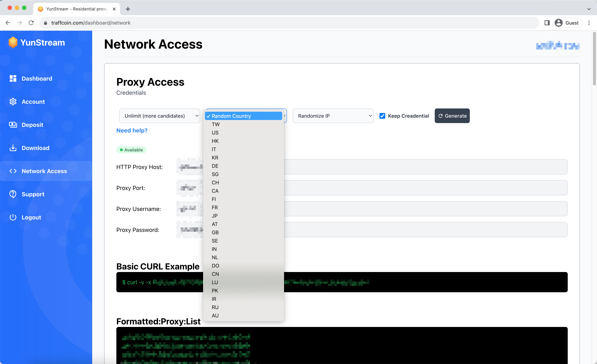597x364 pixels.
Task: Open the Dashboard grid icon in sidebar
Action: point(13,78)
